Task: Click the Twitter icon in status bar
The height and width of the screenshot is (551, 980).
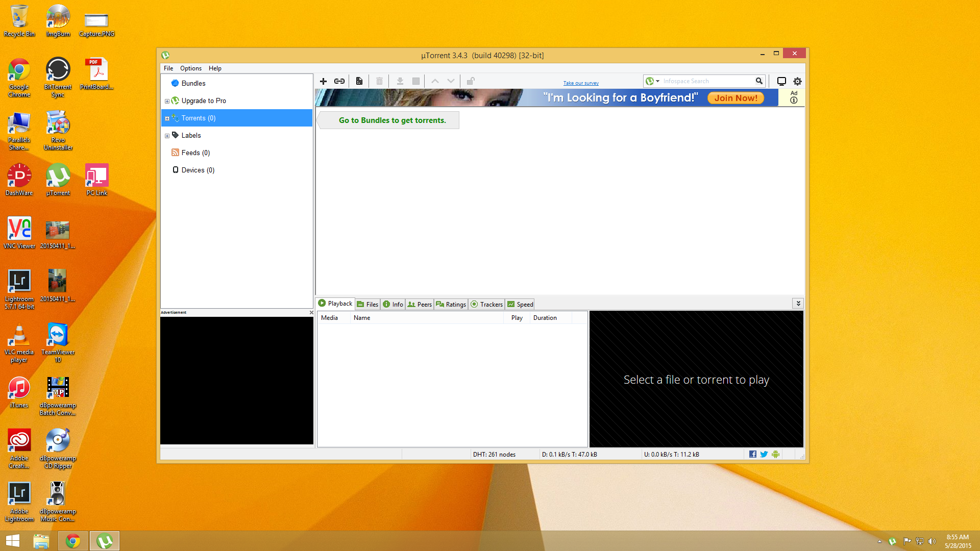Action: pos(764,454)
